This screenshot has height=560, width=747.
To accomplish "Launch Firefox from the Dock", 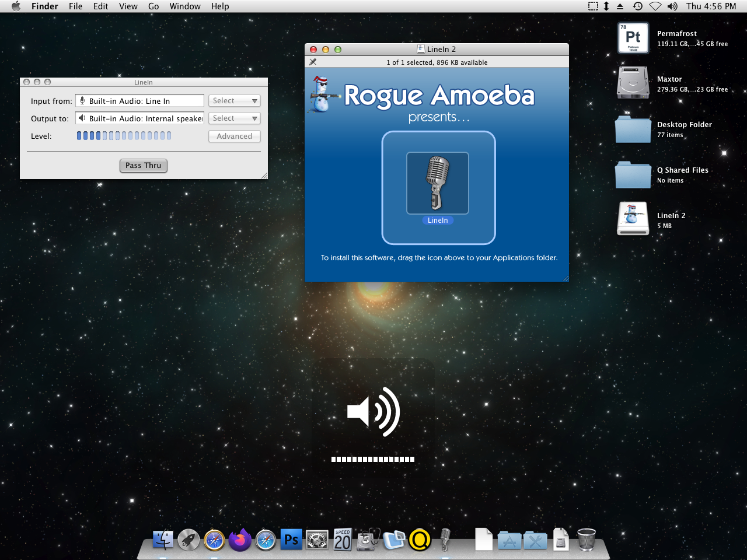I will tap(240, 540).
